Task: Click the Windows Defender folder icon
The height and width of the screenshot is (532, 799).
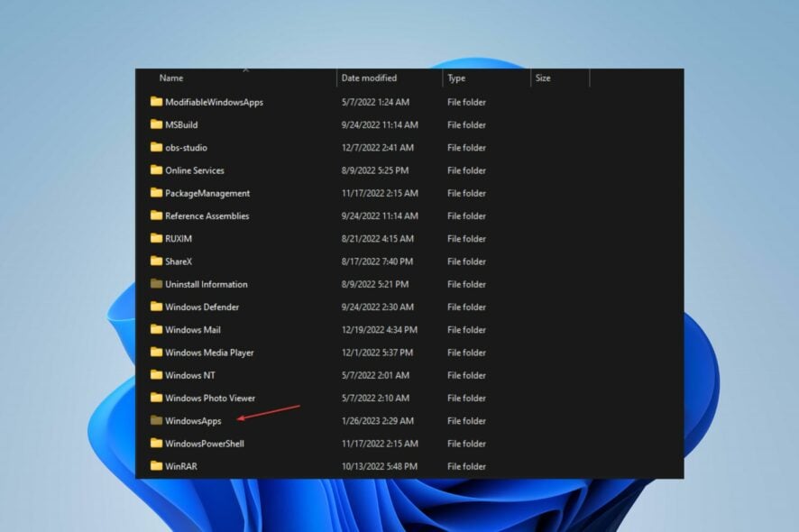Action: [x=156, y=307]
